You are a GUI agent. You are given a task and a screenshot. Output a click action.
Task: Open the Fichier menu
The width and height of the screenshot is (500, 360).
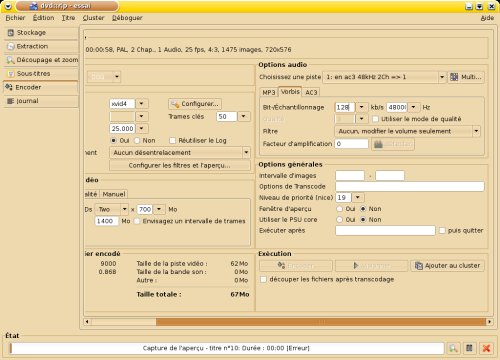tap(15, 18)
